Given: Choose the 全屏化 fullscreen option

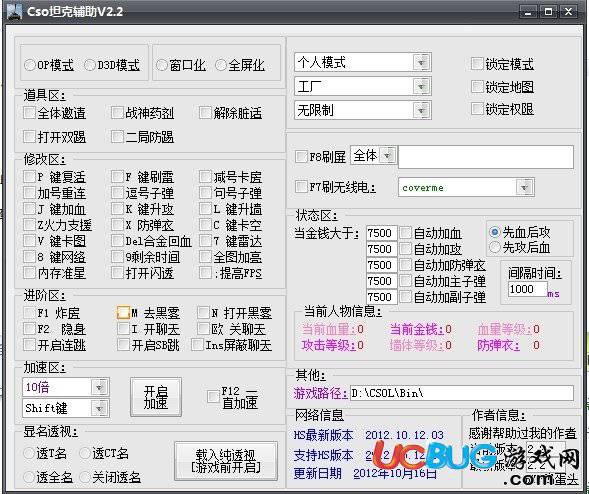Looking at the screenshot, I should click(x=220, y=65).
